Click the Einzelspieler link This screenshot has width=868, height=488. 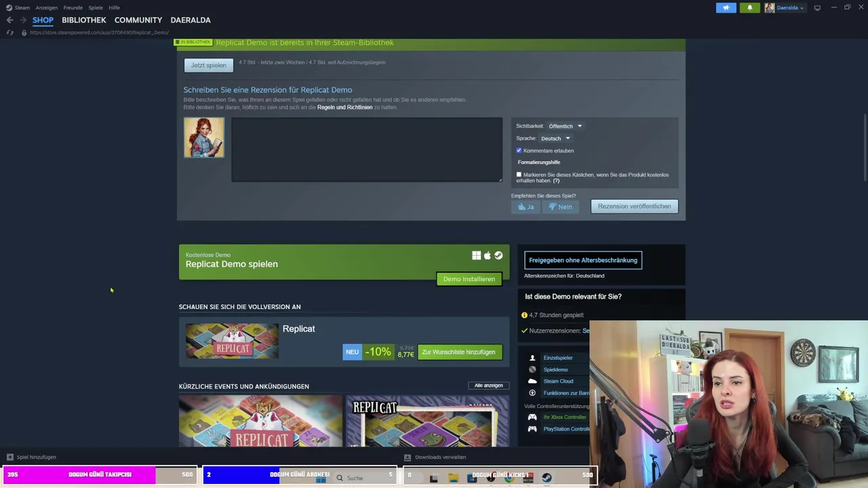pos(558,358)
